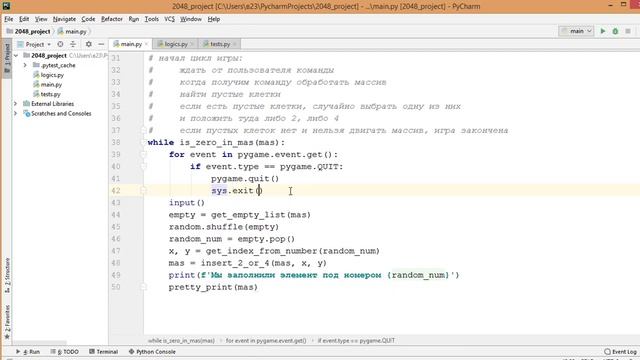Viewport: 640px width, 360px height.
Task: Toggle the Structure tool window side tab
Action: 7,275
